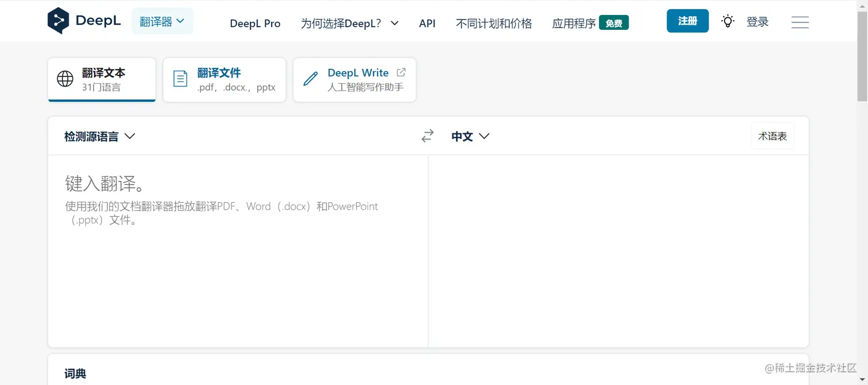Viewport: 868px width, 385px height.
Task: Click the DeepL wordmark text
Action: pos(98,21)
